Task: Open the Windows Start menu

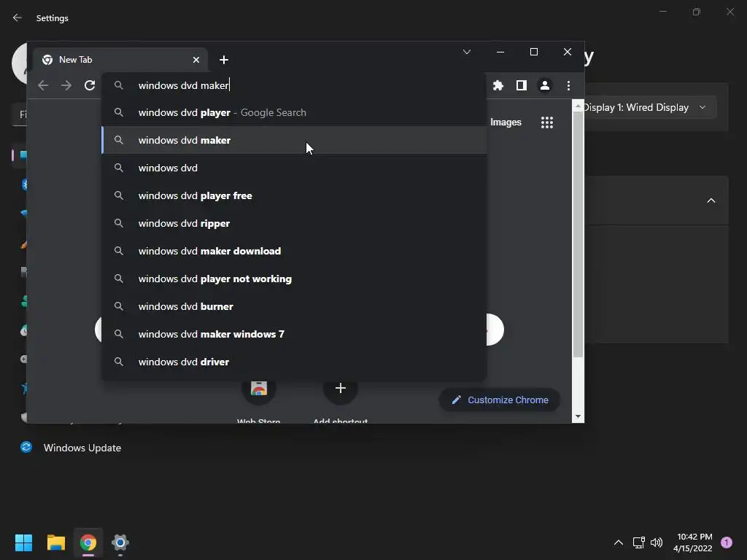Action: click(23, 542)
